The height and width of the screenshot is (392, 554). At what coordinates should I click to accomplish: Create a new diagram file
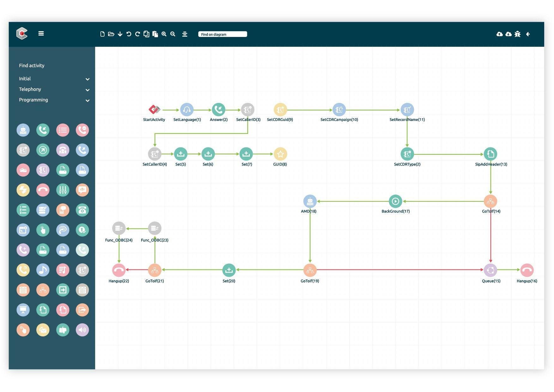(102, 34)
